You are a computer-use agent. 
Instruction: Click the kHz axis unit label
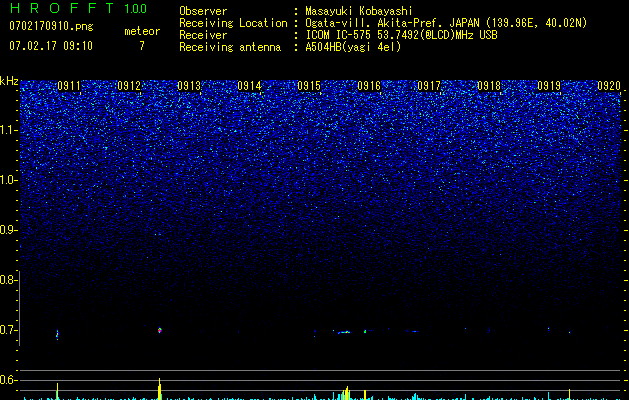pyautogui.click(x=9, y=81)
